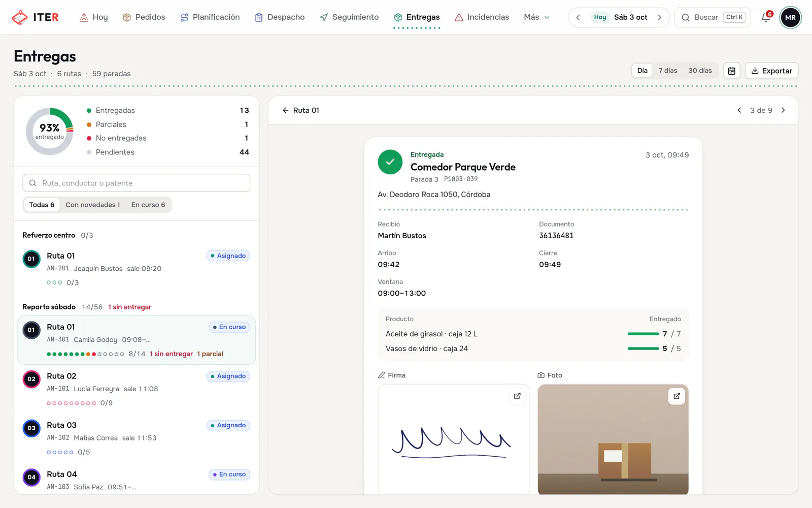Click the Ruta, conductor o patente field
Image resolution: width=812 pixels, height=508 pixels.
(x=137, y=183)
